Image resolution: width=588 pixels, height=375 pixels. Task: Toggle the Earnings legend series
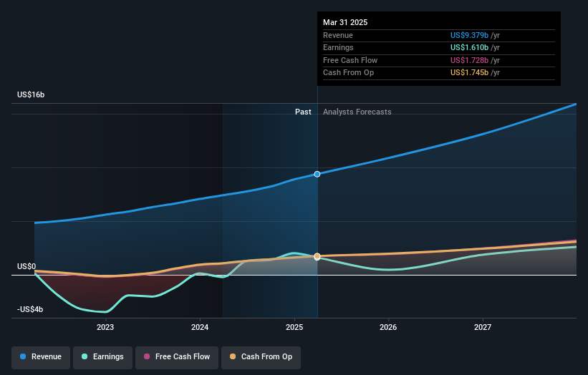pyautogui.click(x=102, y=357)
